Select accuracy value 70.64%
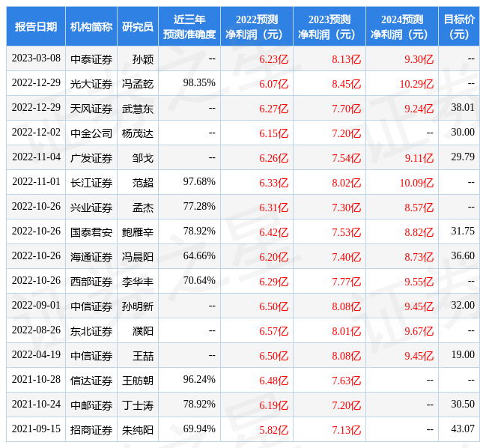 tap(199, 280)
